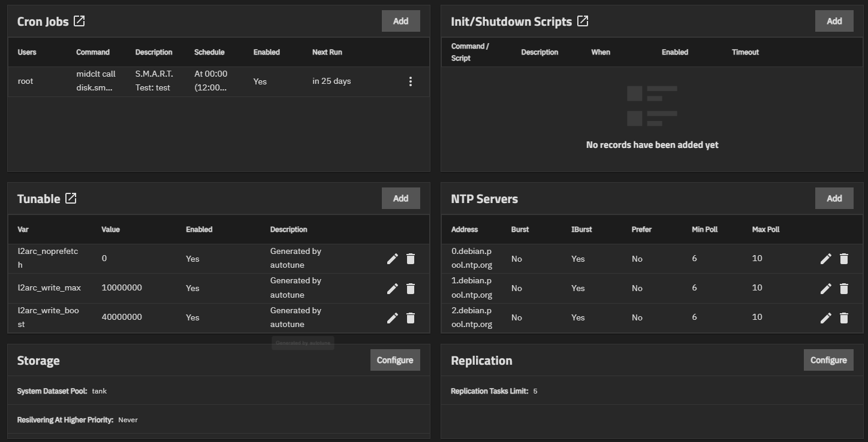Image resolution: width=868 pixels, height=442 pixels.
Task: Open the root cron job actions menu
Action: coord(411,81)
